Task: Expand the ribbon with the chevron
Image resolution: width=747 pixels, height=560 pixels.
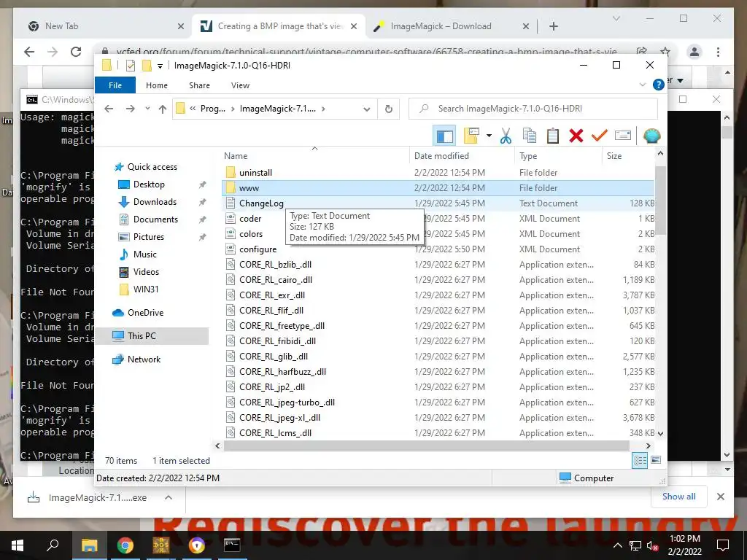Action: pos(642,85)
